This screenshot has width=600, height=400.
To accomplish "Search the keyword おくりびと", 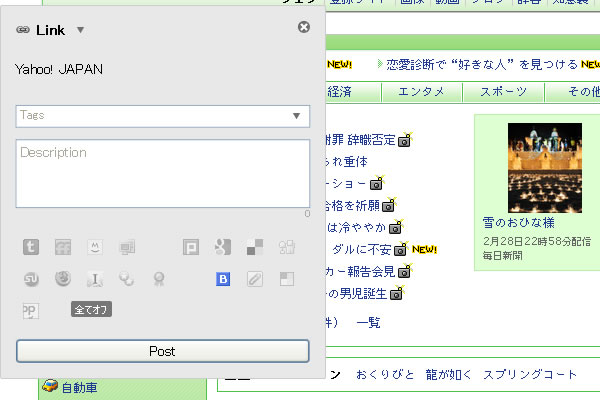I will click(385, 374).
